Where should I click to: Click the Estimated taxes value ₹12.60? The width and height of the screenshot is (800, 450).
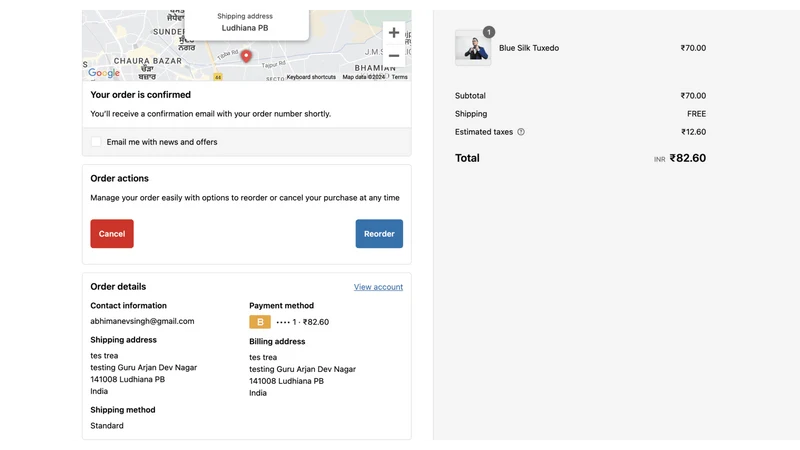[x=693, y=132]
